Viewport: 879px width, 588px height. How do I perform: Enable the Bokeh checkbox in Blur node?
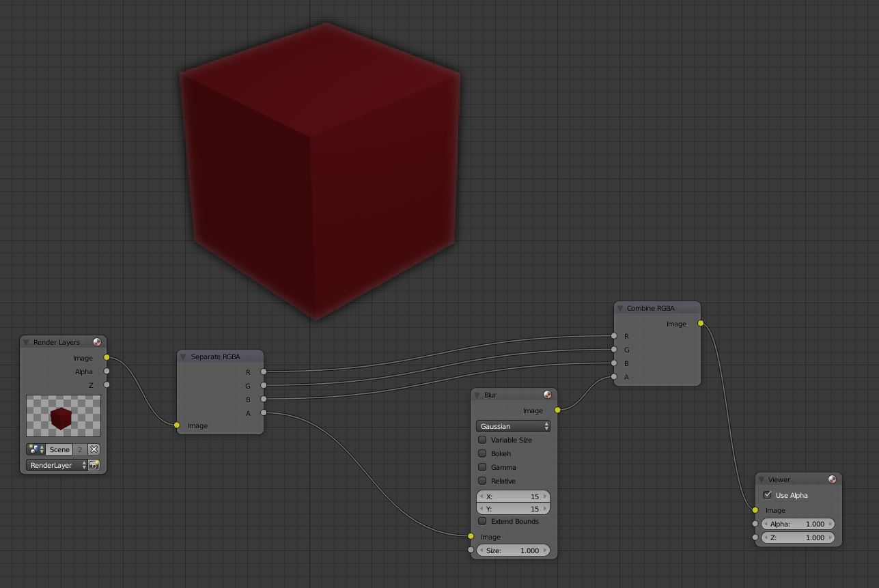tap(482, 453)
